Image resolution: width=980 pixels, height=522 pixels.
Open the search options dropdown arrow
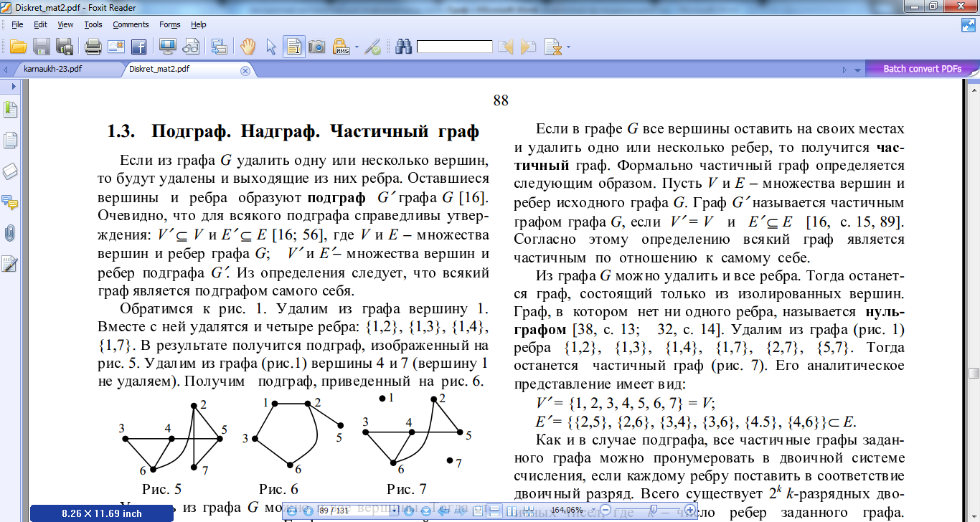569,48
